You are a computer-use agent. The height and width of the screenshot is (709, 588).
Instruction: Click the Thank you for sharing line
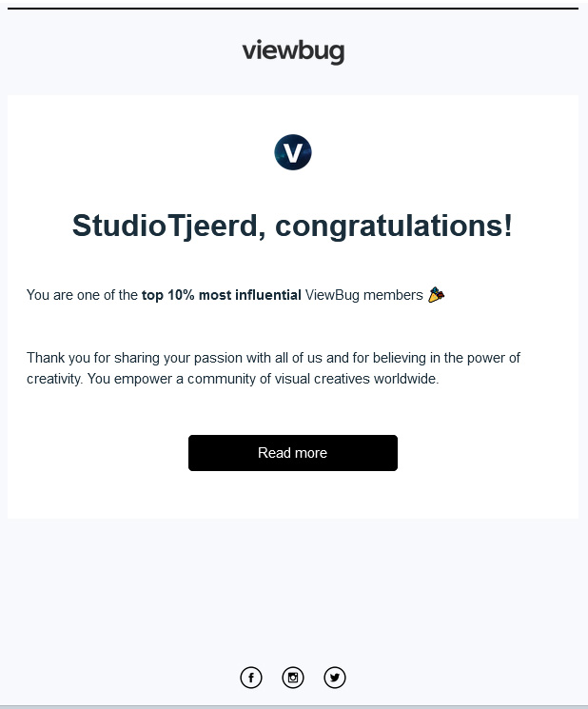273,358
